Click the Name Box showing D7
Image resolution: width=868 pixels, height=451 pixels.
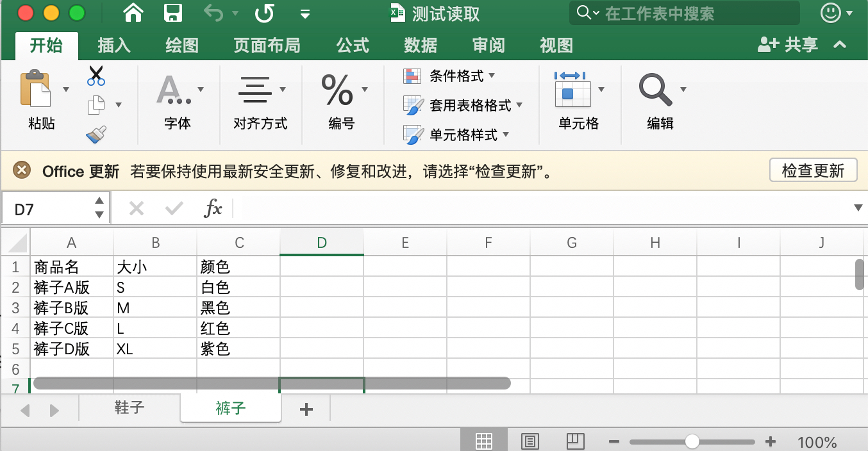48,209
